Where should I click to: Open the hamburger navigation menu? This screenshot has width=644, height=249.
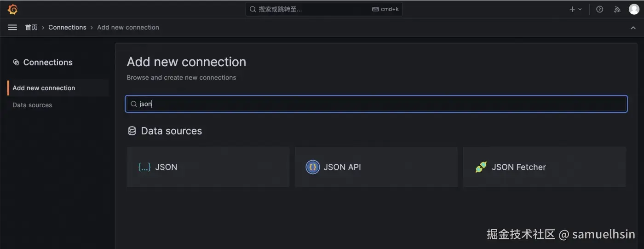(x=12, y=28)
